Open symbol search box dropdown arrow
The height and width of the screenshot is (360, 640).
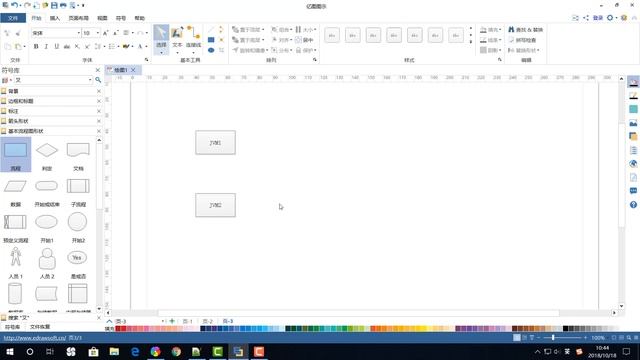click(90, 80)
